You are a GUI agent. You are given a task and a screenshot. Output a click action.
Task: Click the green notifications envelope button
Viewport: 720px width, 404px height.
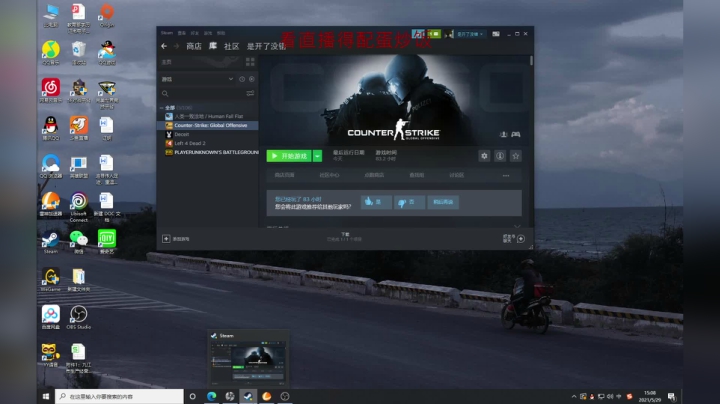434,34
